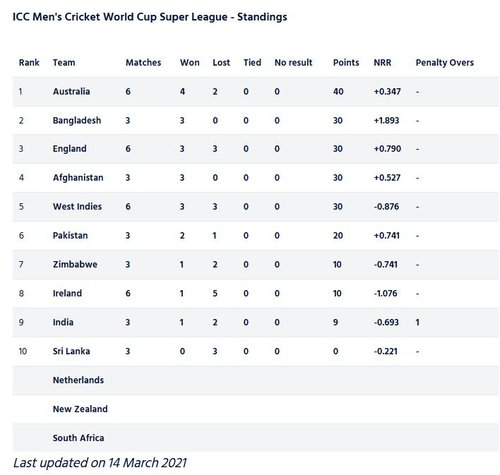Select the West Indies row name
Viewport: 500px width, 475px height.
[x=77, y=206]
